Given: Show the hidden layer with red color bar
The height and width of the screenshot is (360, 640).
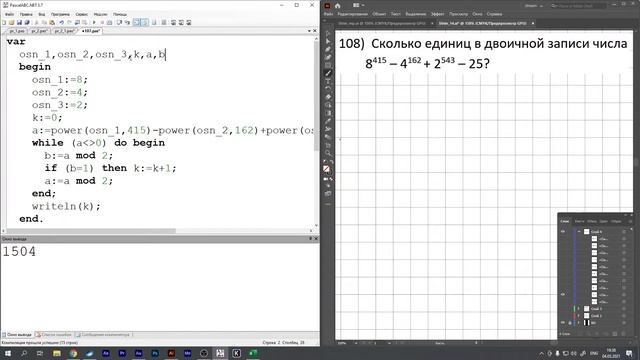Looking at the screenshot, I should [x=563, y=316].
